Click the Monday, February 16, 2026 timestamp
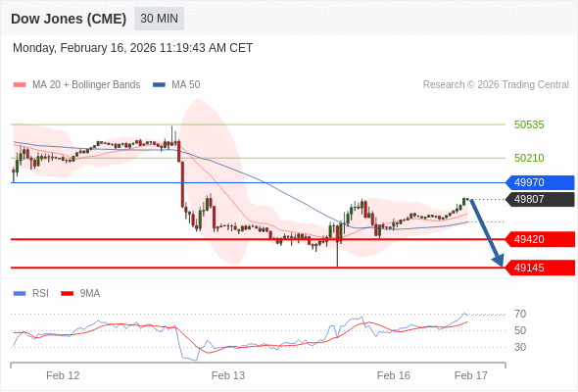Image resolution: width=578 pixels, height=392 pixels. pyautogui.click(x=132, y=48)
